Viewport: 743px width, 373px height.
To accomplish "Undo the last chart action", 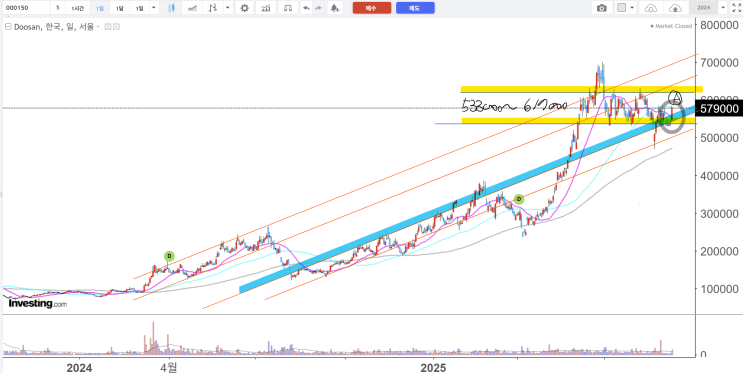I will (x=306, y=8).
